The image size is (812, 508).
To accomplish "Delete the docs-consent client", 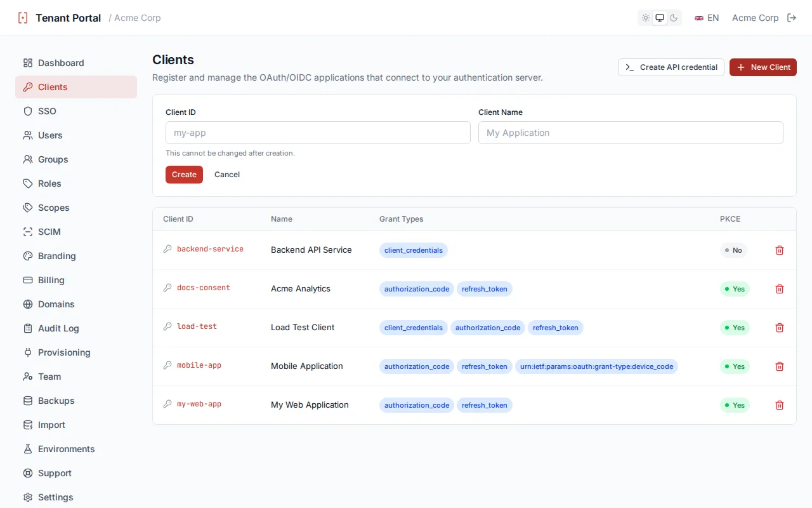I will pos(780,289).
